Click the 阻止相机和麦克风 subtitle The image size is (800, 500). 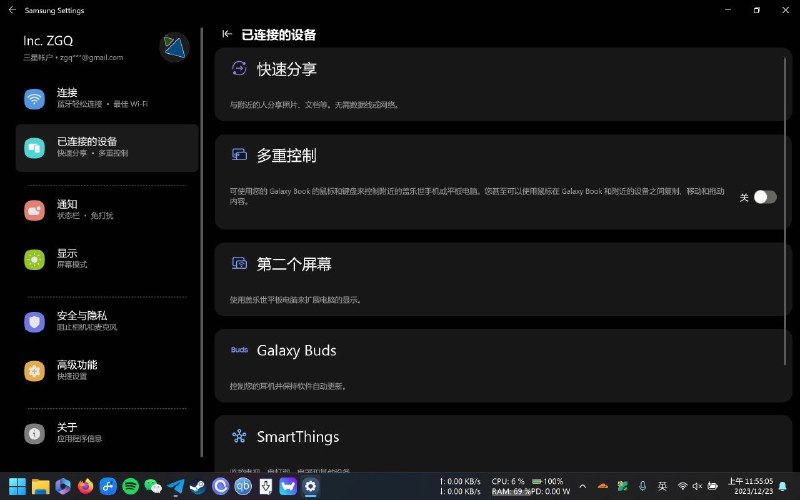tap(87, 327)
